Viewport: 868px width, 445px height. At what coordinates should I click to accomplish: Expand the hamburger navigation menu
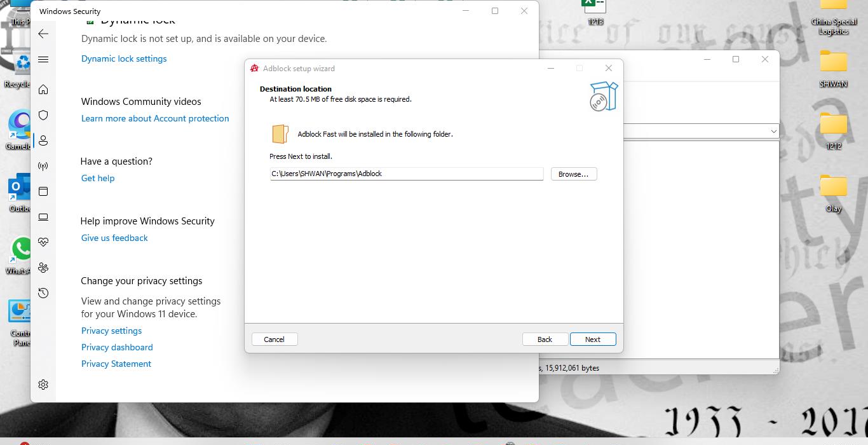click(x=43, y=59)
